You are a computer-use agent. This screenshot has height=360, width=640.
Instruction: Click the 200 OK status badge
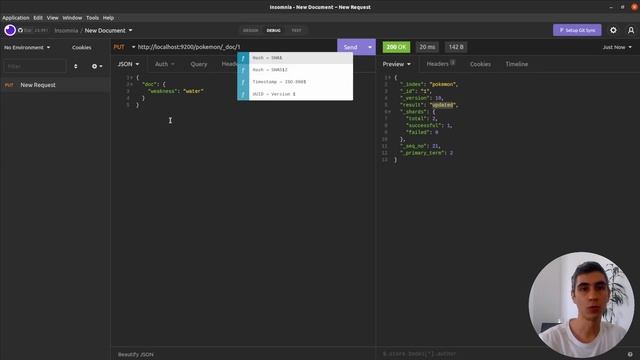(396, 47)
